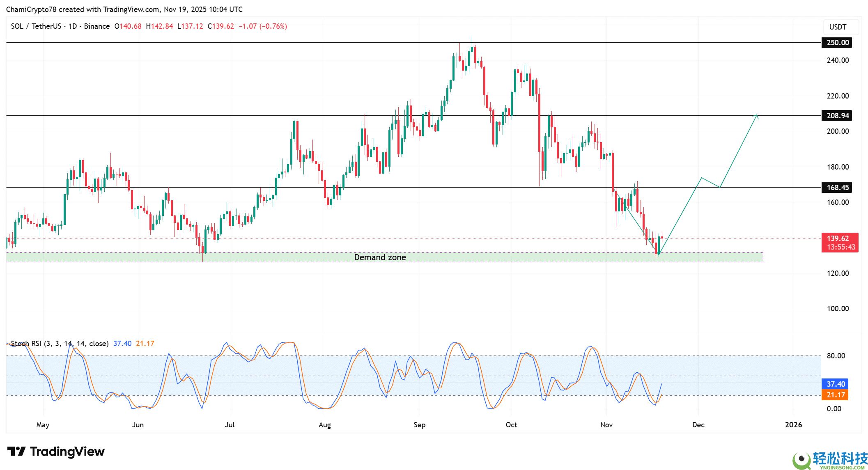Click the 2026 label on time axis
The height and width of the screenshot is (470, 868).
click(793, 425)
